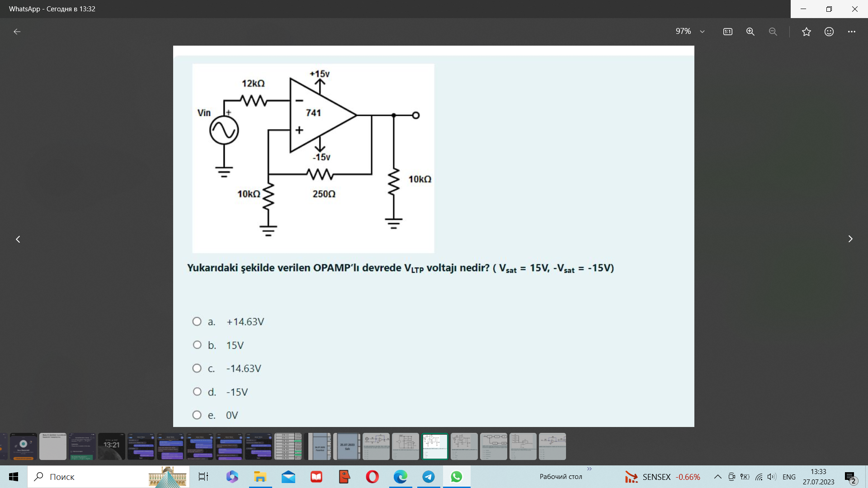Screen dimensions: 868x488
Task: Open the Copilot icon on taskbar
Action: click(232, 477)
